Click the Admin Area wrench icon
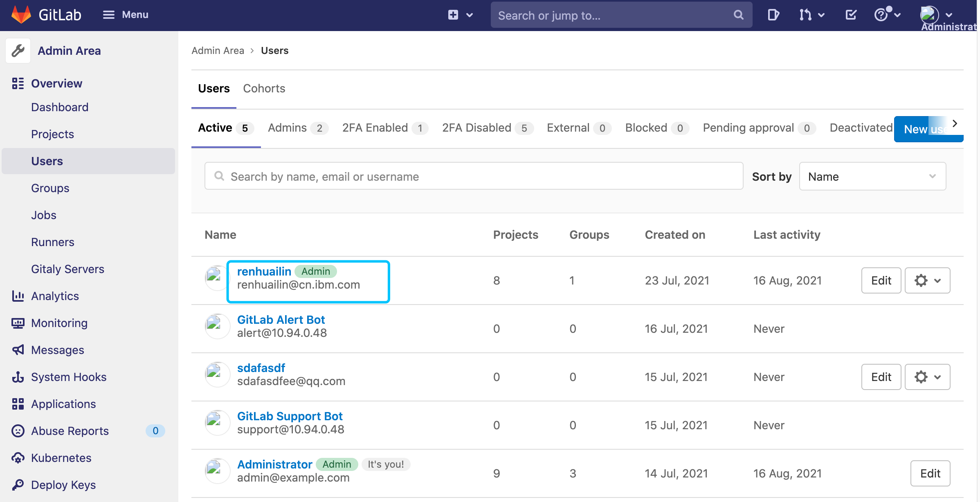980x502 pixels. pyautogui.click(x=18, y=51)
